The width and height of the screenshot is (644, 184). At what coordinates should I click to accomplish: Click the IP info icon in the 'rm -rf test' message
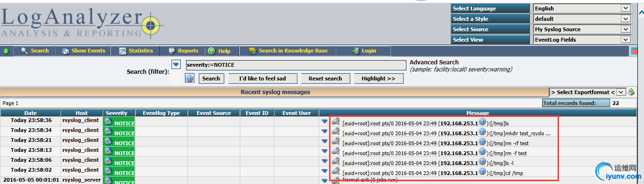482,141
